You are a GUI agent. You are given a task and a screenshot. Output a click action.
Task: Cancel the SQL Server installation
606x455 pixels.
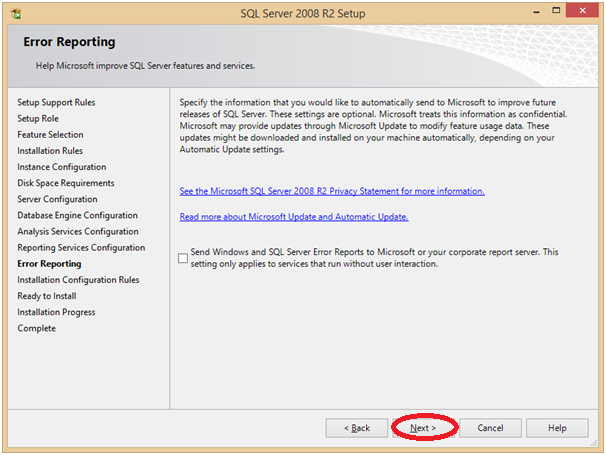(x=490, y=428)
